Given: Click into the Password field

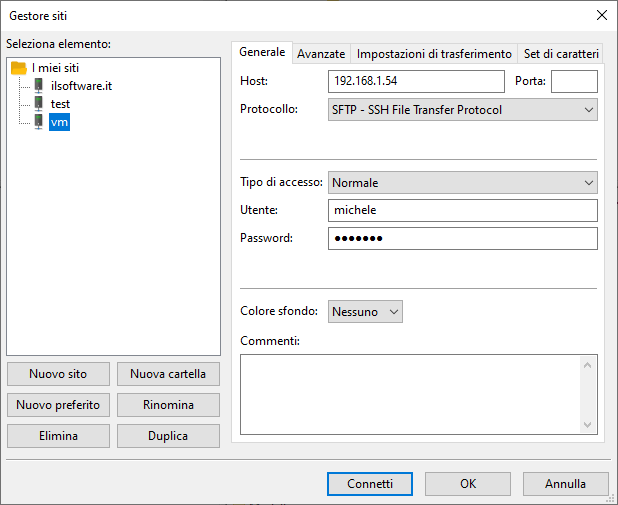Looking at the screenshot, I should tap(463, 239).
